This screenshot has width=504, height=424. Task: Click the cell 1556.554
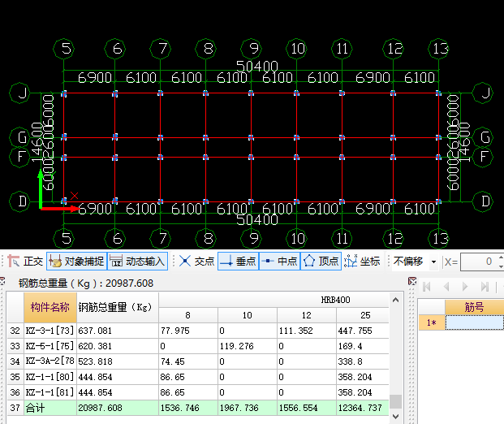tap(306, 408)
